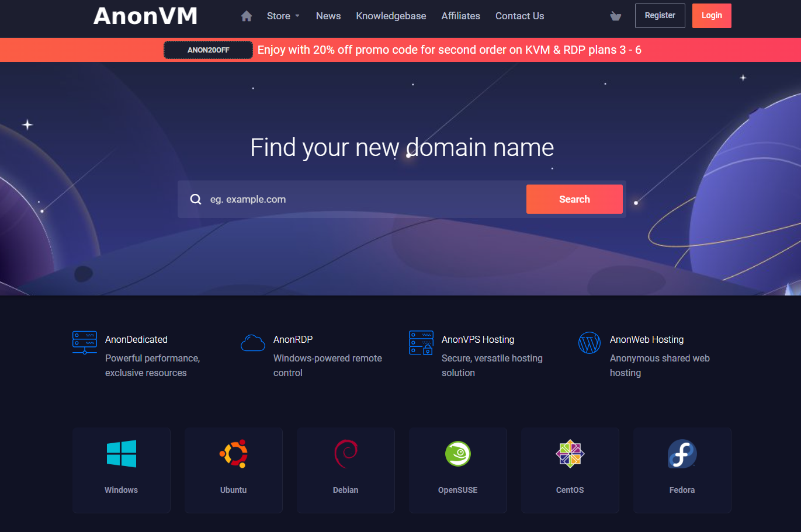This screenshot has height=532, width=801.
Task: Click inside the domain search input field
Action: pyautogui.click(x=351, y=199)
